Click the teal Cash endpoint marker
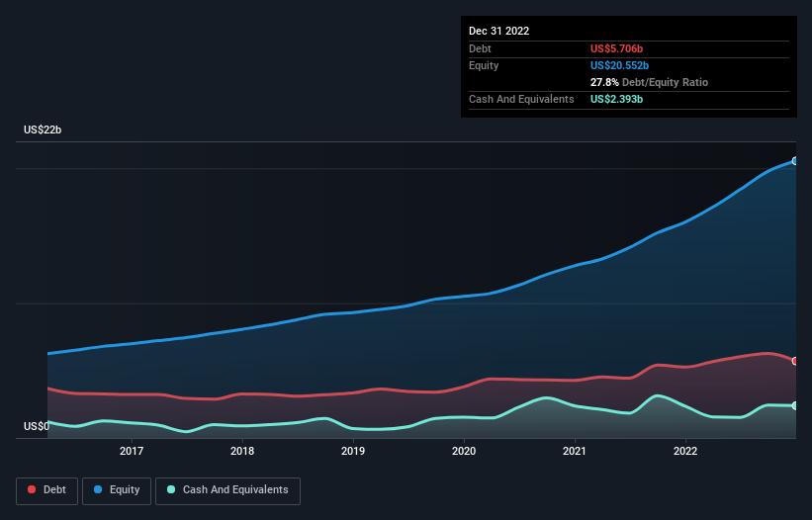Image resolution: width=812 pixels, height=520 pixels. [x=795, y=405]
